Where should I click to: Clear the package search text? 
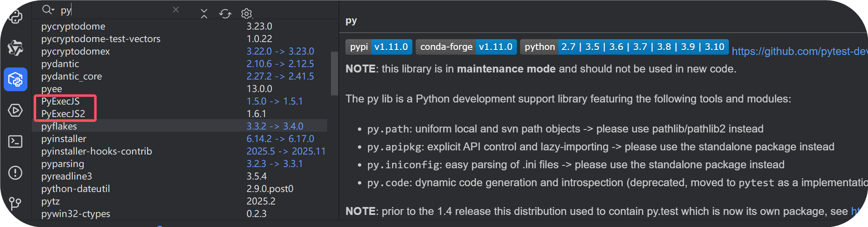click(x=176, y=10)
